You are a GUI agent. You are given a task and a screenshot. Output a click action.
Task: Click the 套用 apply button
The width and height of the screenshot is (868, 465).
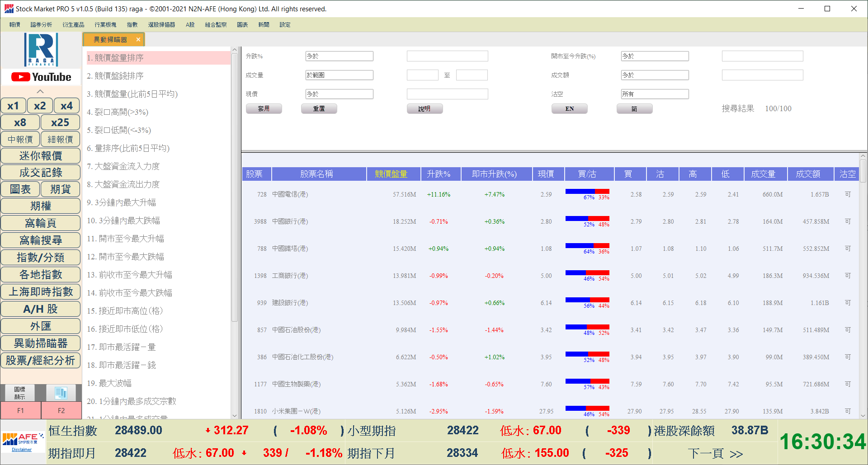coord(264,109)
